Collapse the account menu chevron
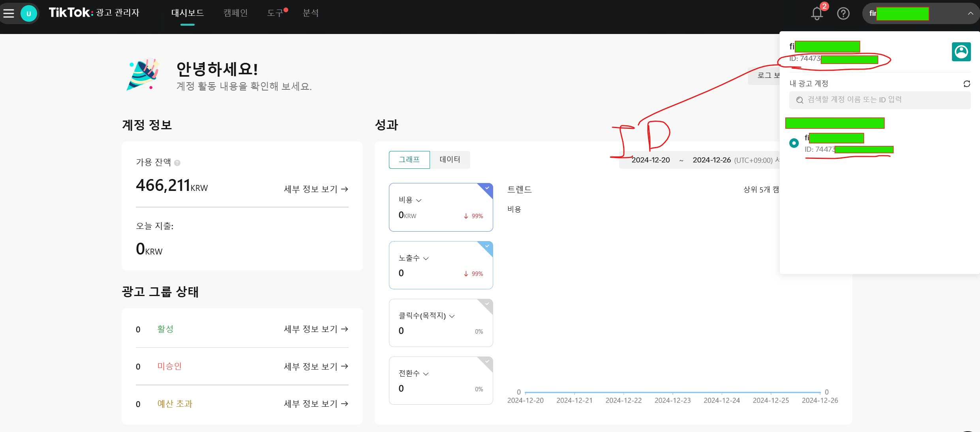The height and width of the screenshot is (432, 980). (970, 13)
